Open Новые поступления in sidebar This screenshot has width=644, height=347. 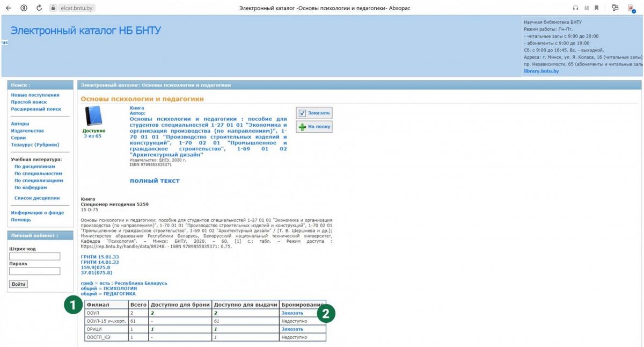[35, 95]
